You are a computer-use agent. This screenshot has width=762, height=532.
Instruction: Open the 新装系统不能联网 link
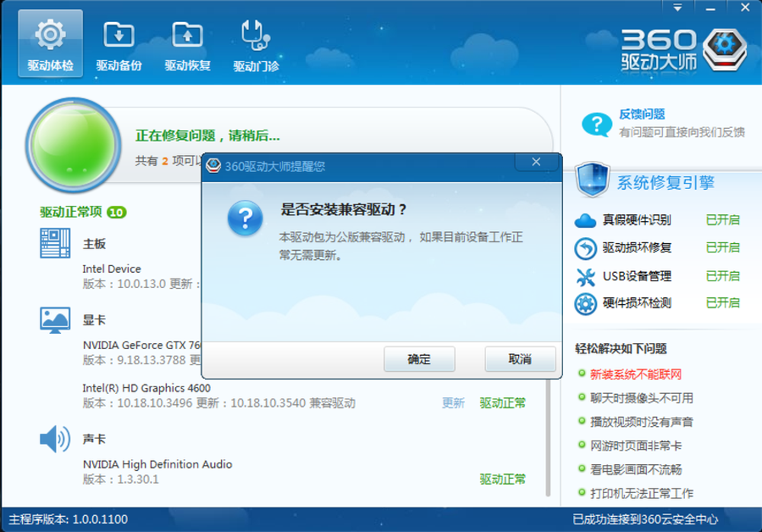click(x=636, y=374)
